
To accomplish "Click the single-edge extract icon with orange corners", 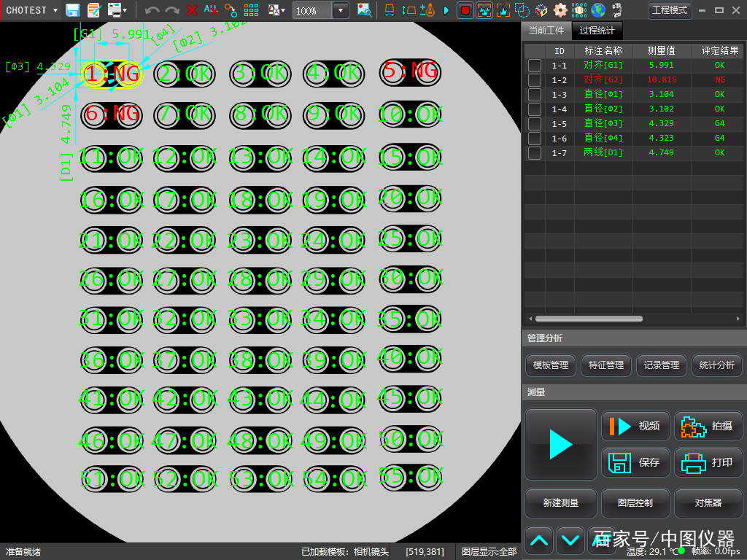I will [503, 10].
